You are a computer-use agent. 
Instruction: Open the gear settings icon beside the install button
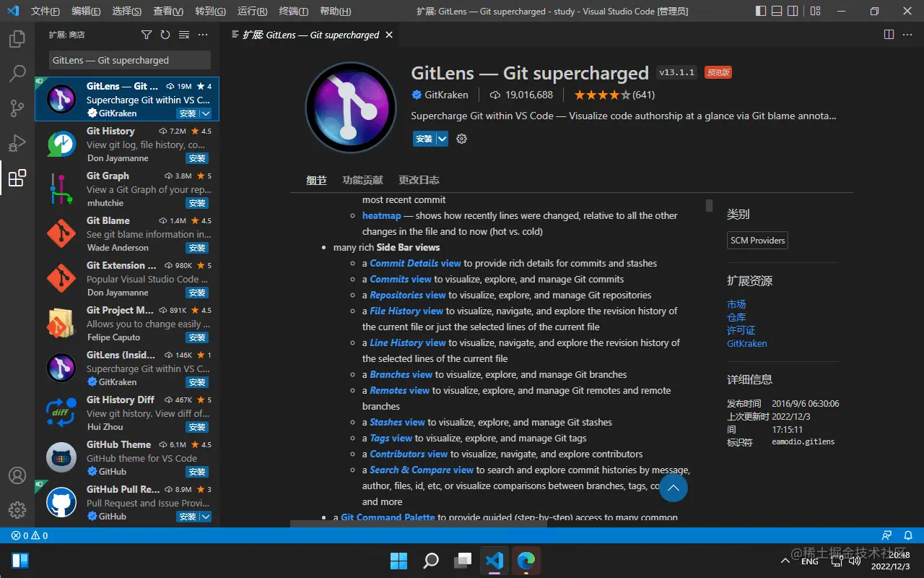click(x=461, y=138)
